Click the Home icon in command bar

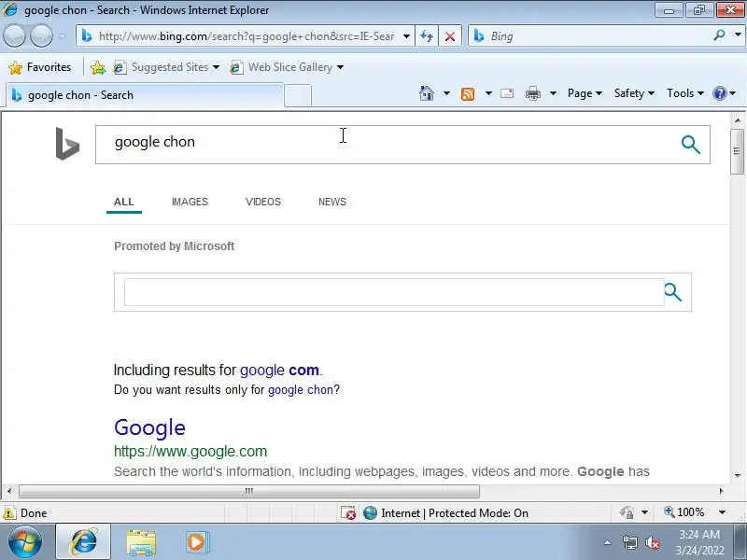click(427, 93)
